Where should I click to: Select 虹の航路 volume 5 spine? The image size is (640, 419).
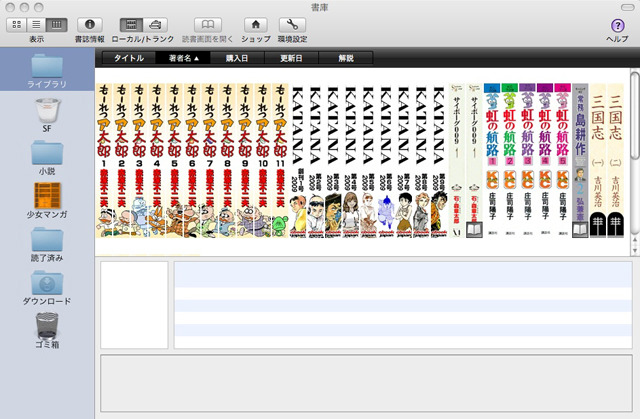(x=562, y=160)
